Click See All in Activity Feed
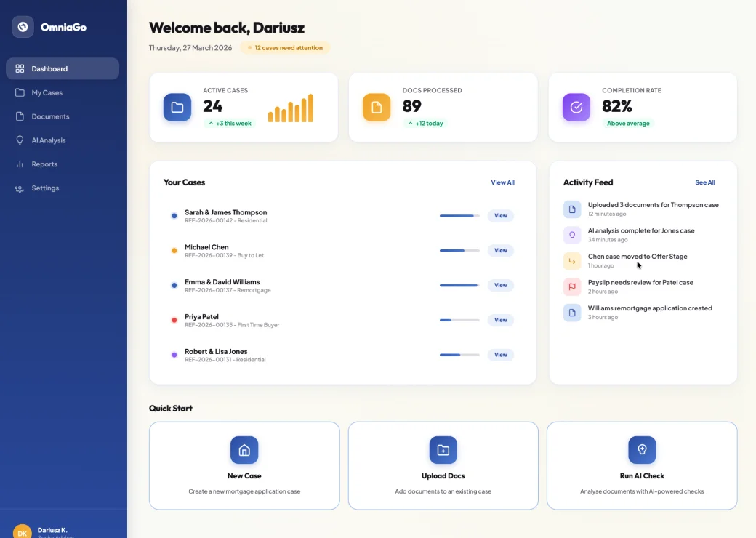Screen dimensions: 756x538 click(x=704, y=182)
